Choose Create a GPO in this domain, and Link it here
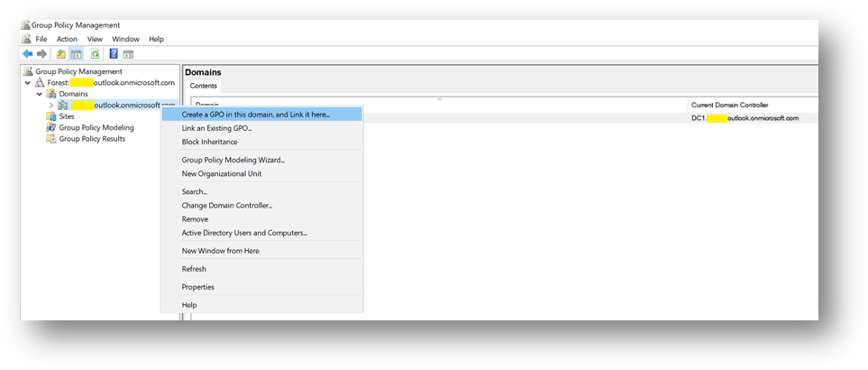Image resolution: width=868 pixels, height=370 pixels. coord(261,114)
